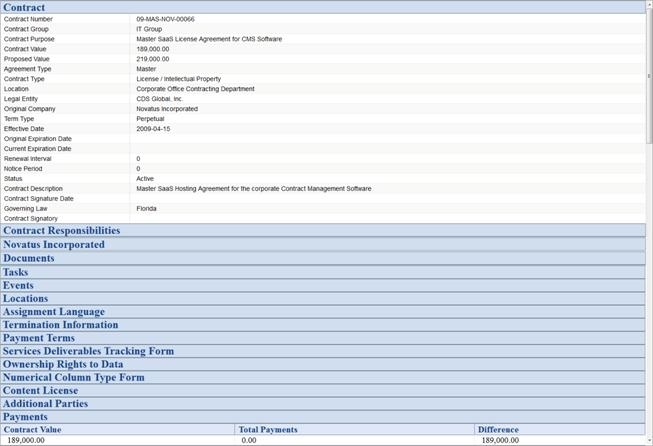653x446 pixels.
Task: Click the Governing Law value Florida
Action: (147, 209)
